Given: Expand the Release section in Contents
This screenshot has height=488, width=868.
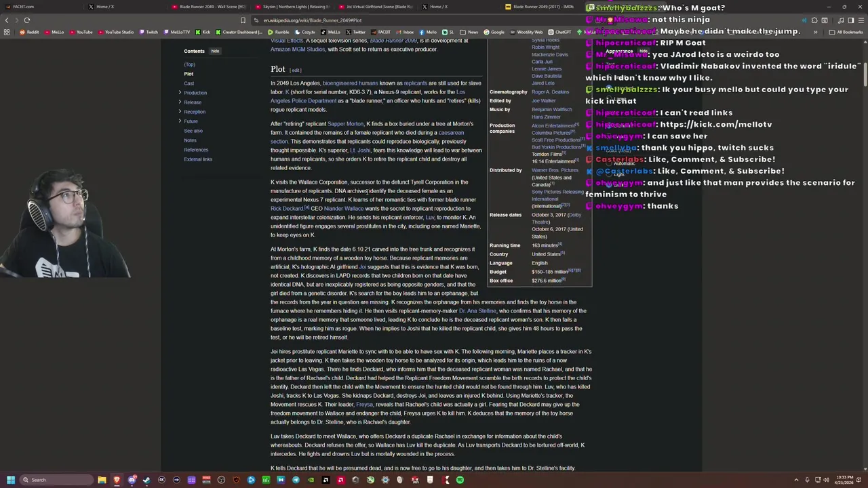Looking at the screenshot, I should (180, 102).
